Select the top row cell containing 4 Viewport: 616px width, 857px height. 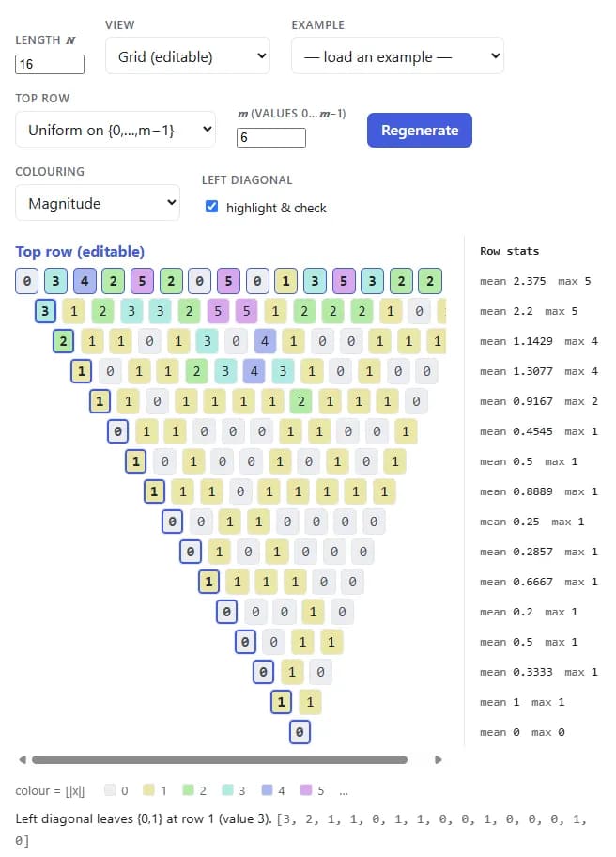tap(85, 281)
